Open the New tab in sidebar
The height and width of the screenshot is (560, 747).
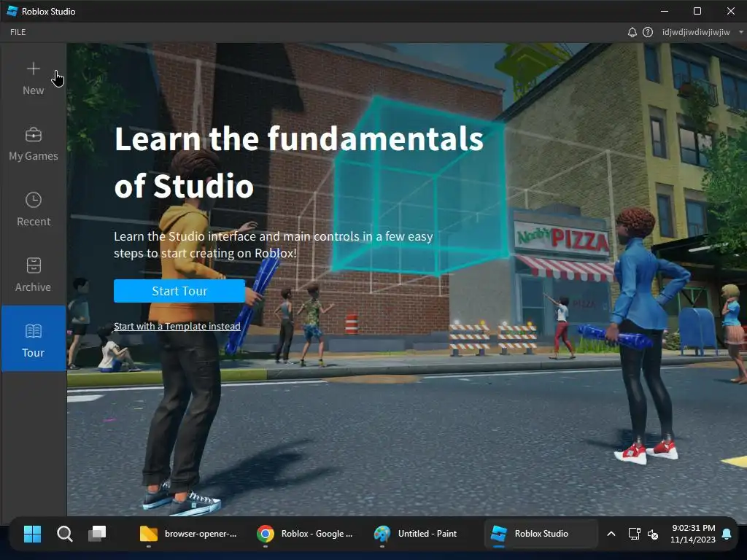[x=34, y=79]
